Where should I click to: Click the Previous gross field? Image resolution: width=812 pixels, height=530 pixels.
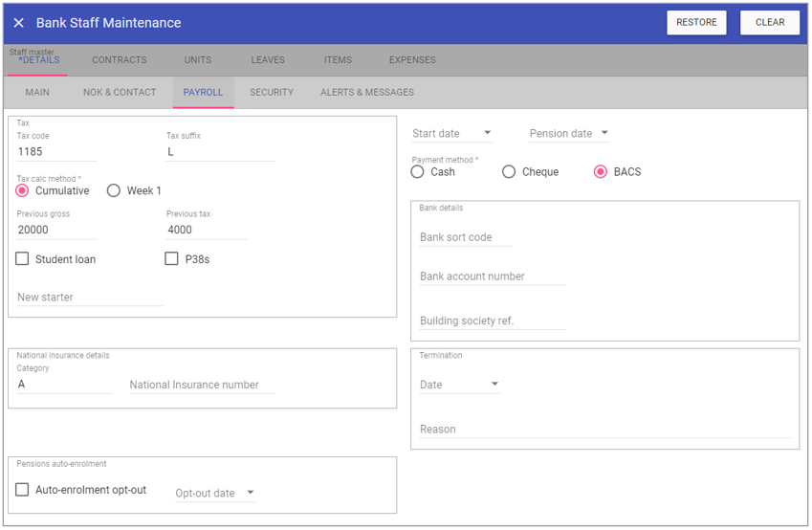click(x=57, y=230)
